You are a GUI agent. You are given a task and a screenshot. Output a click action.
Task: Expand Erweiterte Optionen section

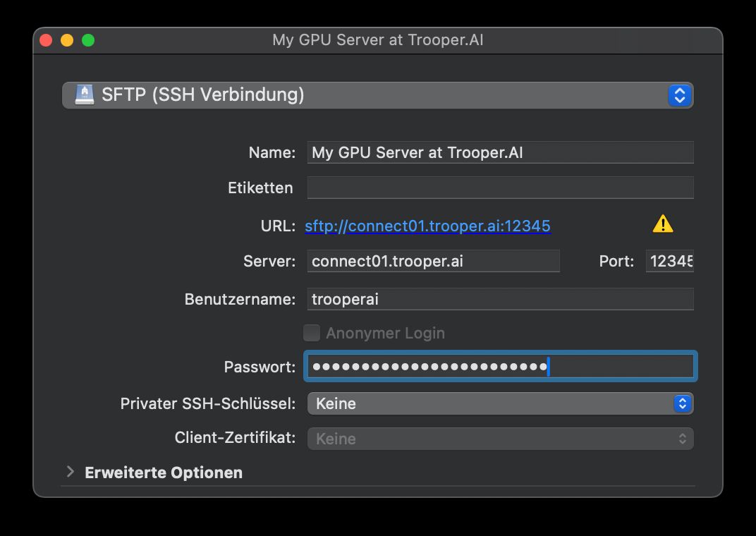71,472
